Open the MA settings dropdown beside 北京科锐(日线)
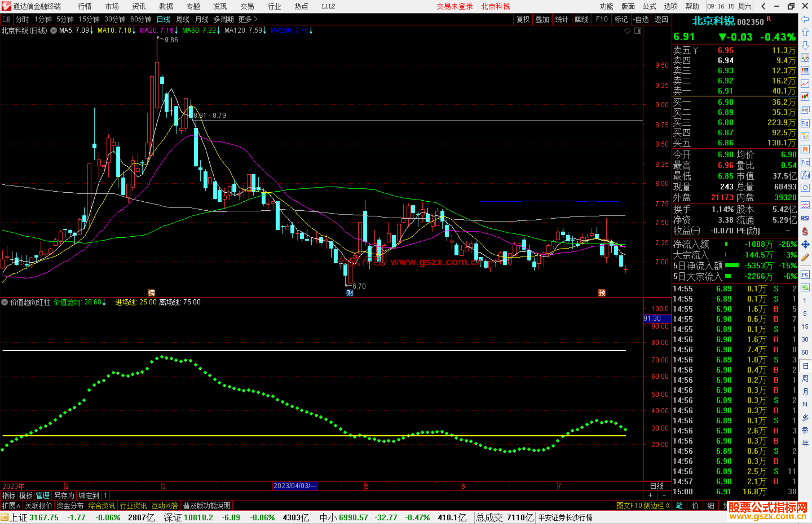The image size is (812, 524). [x=54, y=30]
